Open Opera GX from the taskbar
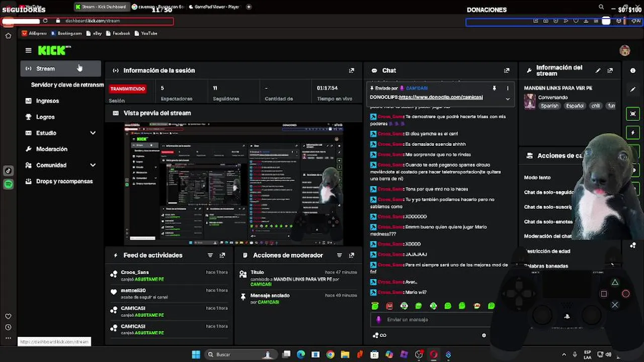 [433, 354]
